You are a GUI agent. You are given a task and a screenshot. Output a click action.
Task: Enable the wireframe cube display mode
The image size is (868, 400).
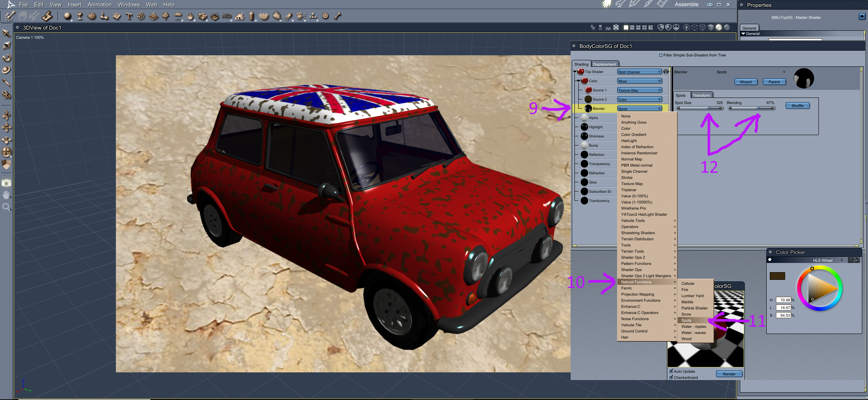703,28
